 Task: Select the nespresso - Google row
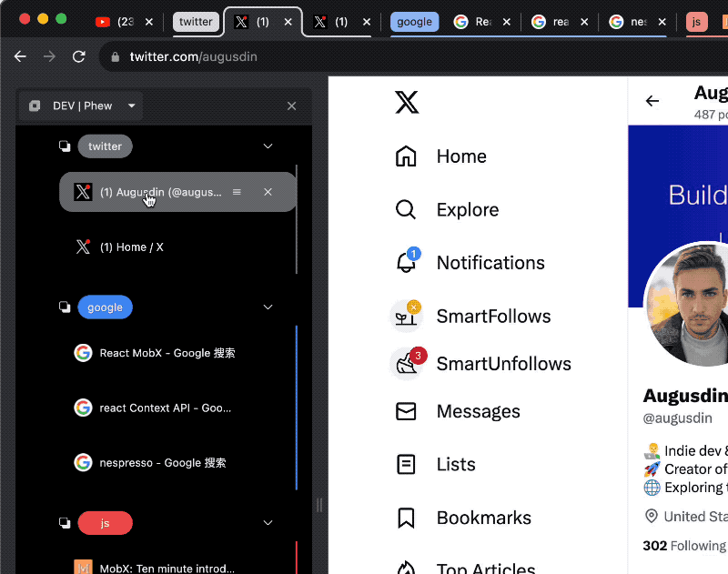tap(177, 463)
